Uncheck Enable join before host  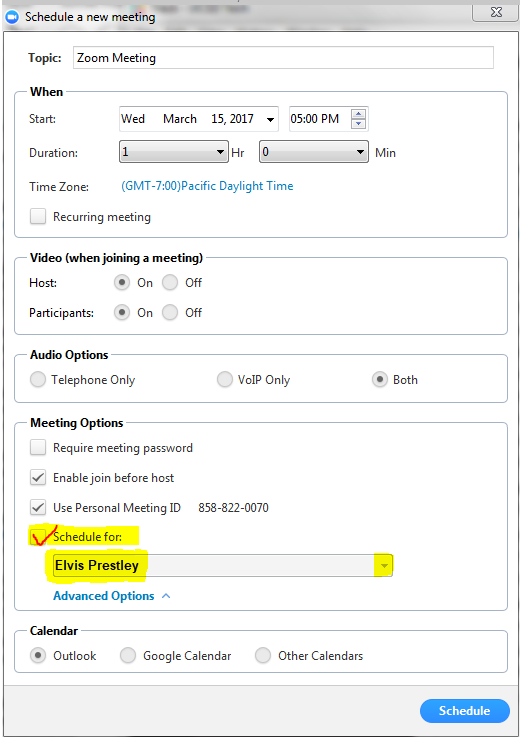click(38, 478)
